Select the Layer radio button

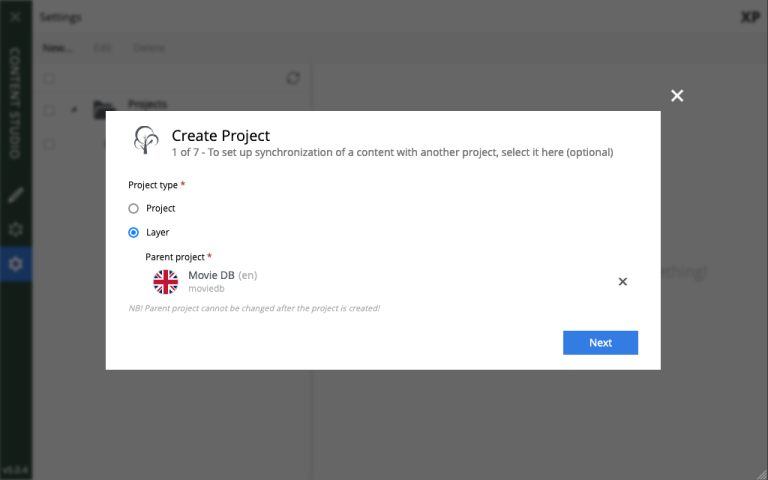[x=133, y=233]
